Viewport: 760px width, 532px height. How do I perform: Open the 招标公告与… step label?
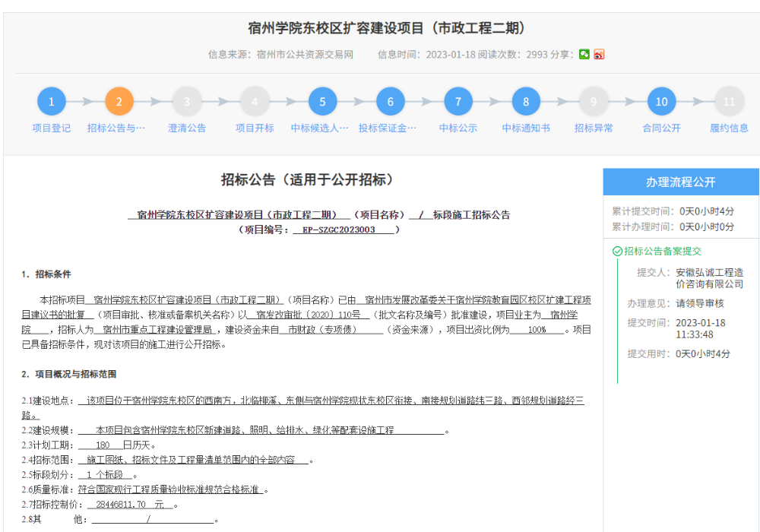pyautogui.click(x=116, y=128)
